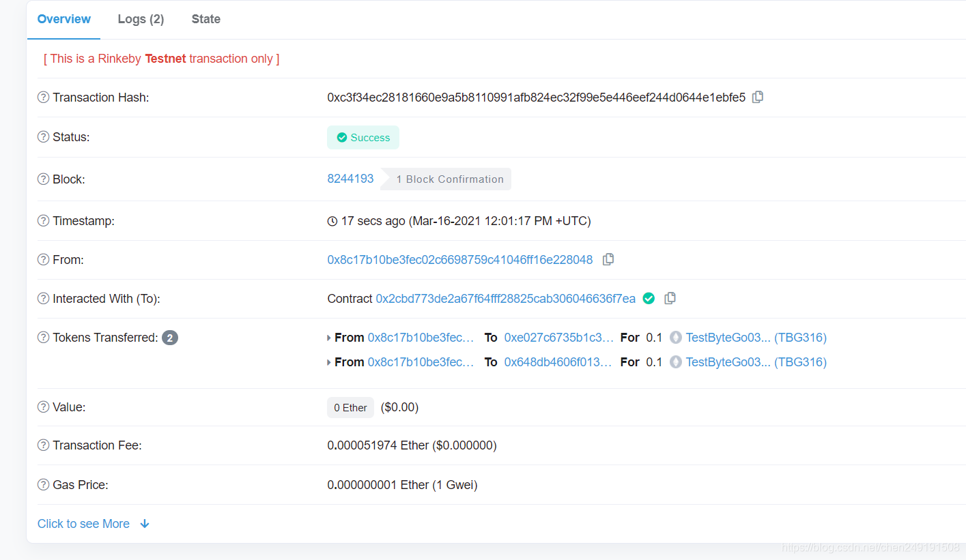
Task: Select the transaction hash text
Action: coord(537,98)
